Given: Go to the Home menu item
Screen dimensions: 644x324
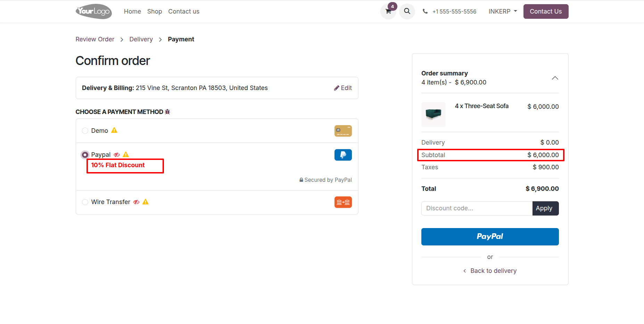Looking at the screenshot, I should pyautogui.click(x=132, y=11).
